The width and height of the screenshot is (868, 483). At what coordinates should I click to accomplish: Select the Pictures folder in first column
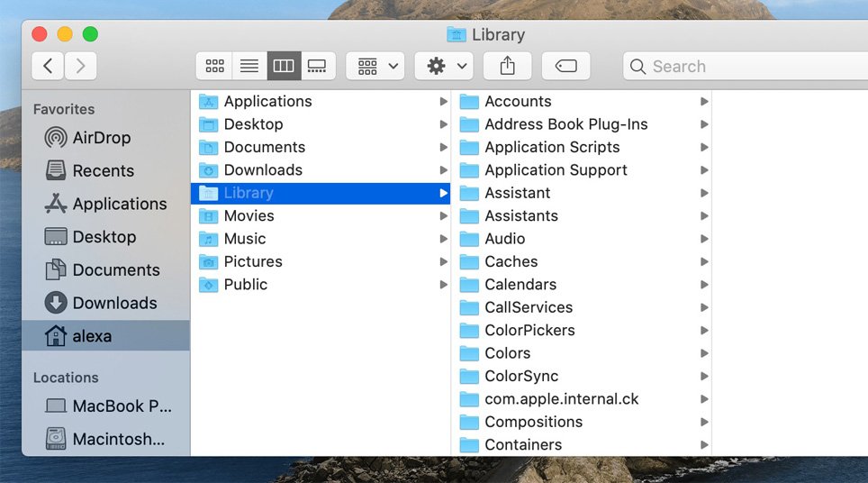(253, 261)
